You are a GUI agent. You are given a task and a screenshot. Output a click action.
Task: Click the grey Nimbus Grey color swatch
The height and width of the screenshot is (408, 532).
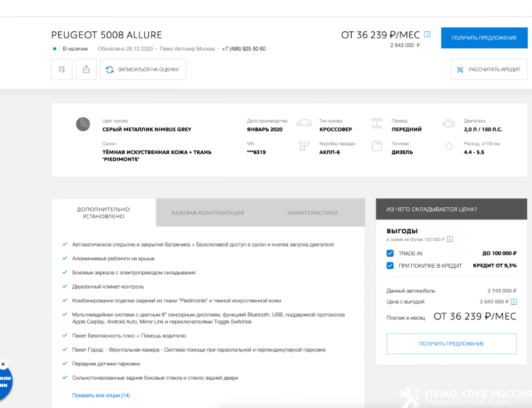click(x=83, y=124)
